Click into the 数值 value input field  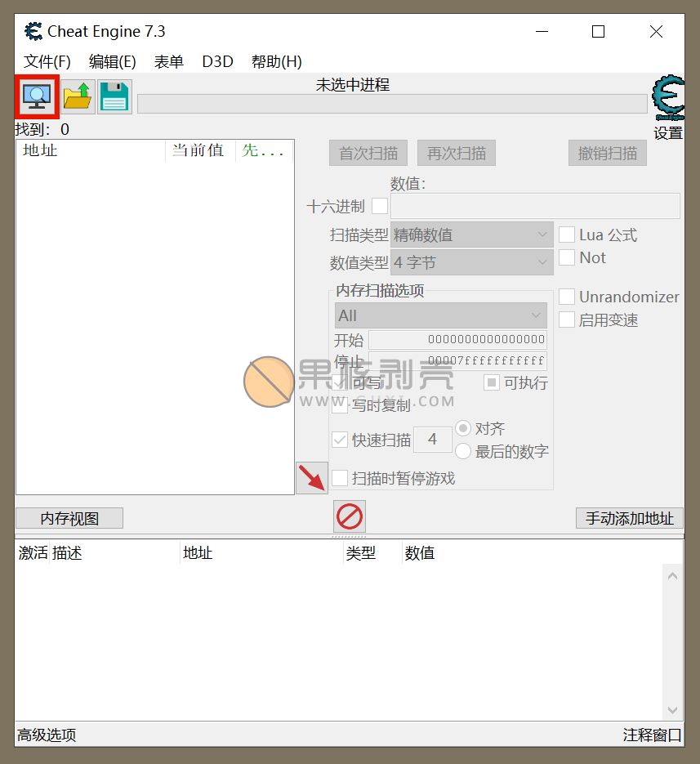click(x=535, y=206)
